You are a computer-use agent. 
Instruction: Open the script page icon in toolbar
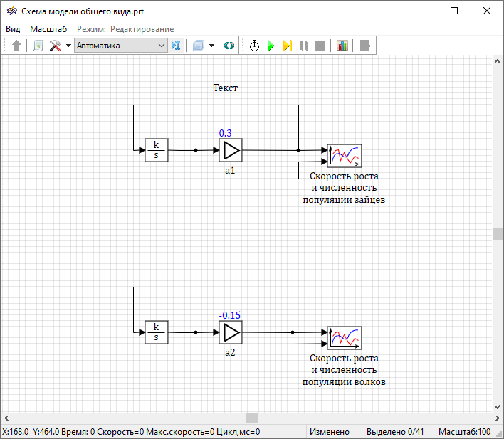pos(38,46)
